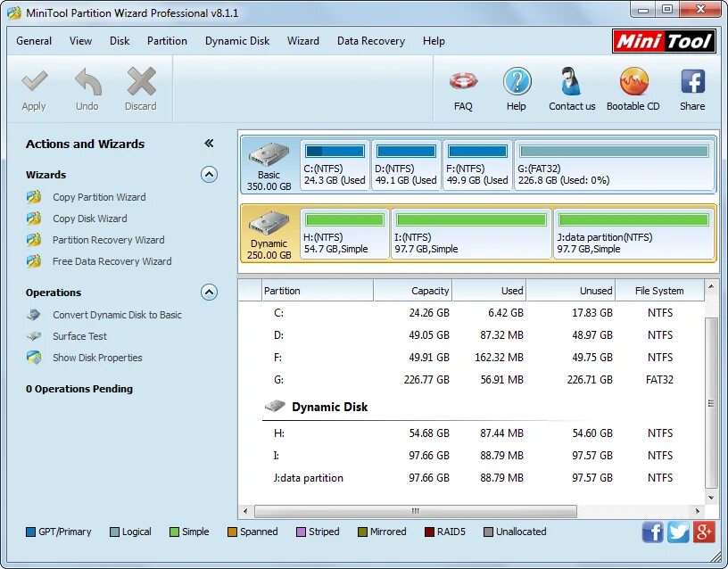The image size is (728, 569).
Task: Click the Google Plus icon
Action: pyautogui.click(x=704, y=532)
